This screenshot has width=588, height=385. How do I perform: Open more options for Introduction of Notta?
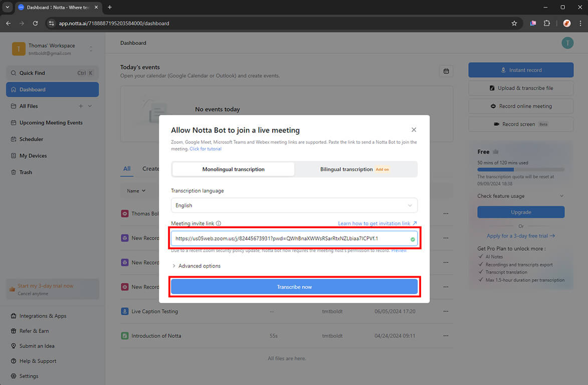(446, 335)
